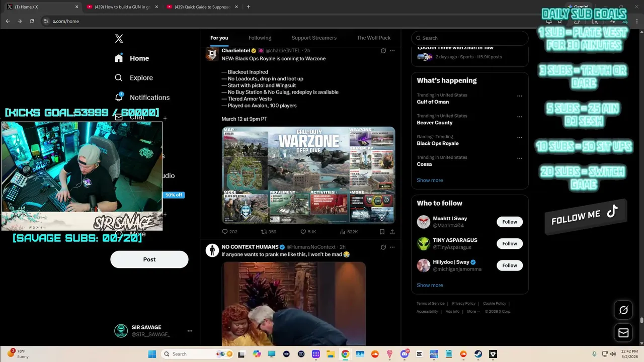644x362 pixels.
Task: Repost the CharlieIntel post with 359 reposts
Action: tap(269, 232)
